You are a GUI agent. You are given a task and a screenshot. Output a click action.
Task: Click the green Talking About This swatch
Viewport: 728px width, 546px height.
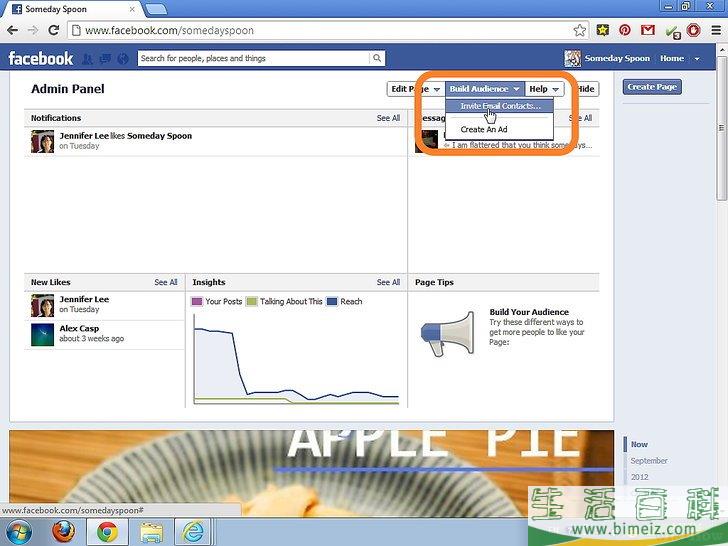(x=251, y=302)
